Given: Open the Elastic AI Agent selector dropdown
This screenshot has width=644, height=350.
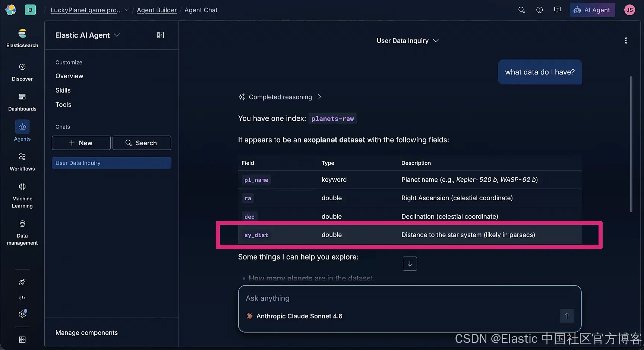Looking at the screenshot, I should pos(88,35).
